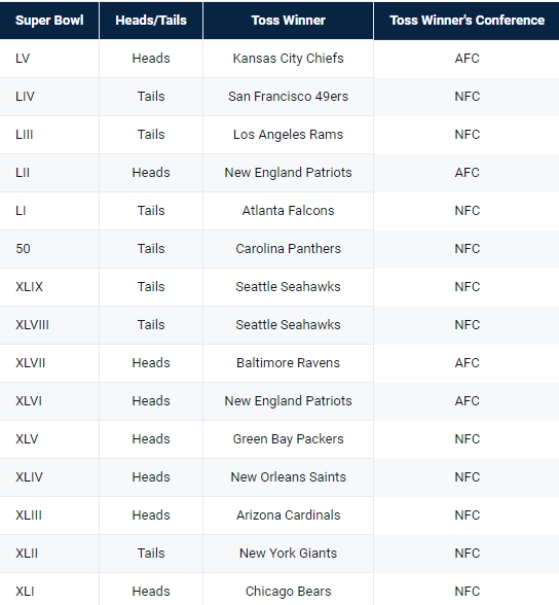Select 'Seattle Seahawks' in row XLIX
The height and width of the screenshot is (605, 559).
pos(288,287)
